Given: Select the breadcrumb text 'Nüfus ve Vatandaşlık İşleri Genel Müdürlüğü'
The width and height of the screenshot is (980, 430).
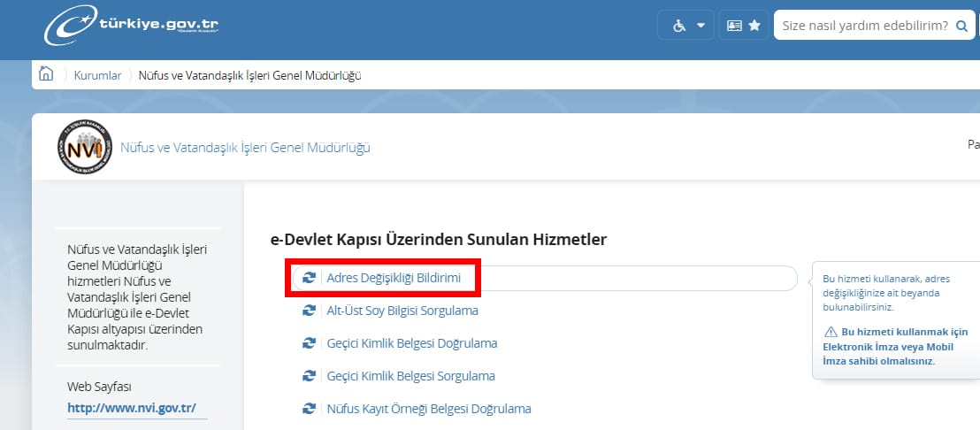Looking at the screenshot, I should coord(250,75).
